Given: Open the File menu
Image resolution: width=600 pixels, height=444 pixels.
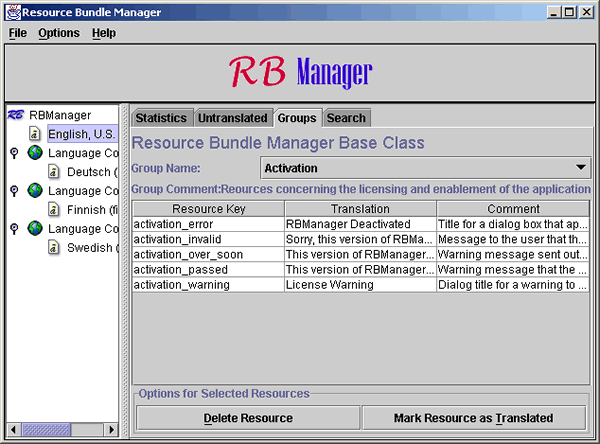Looking at the screenshot, I should tap(18, 33).
